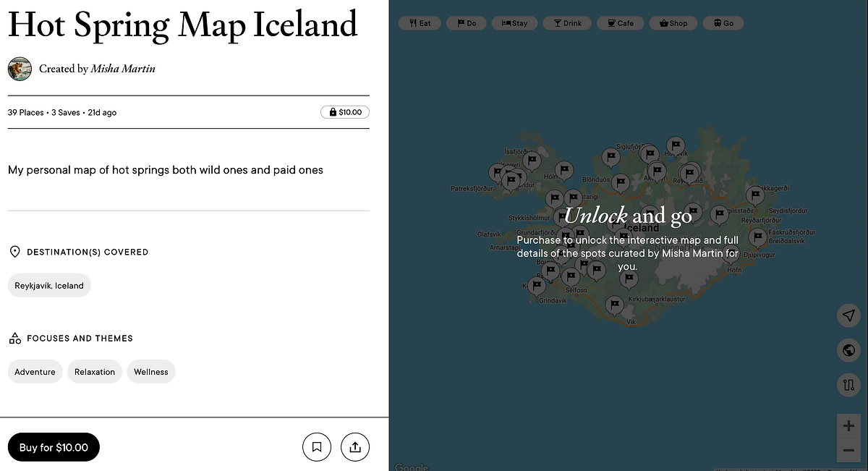Viewport: 868px width, 471px height.
Task: Zoom out using the minus control
Action: [x=848, y=449]
